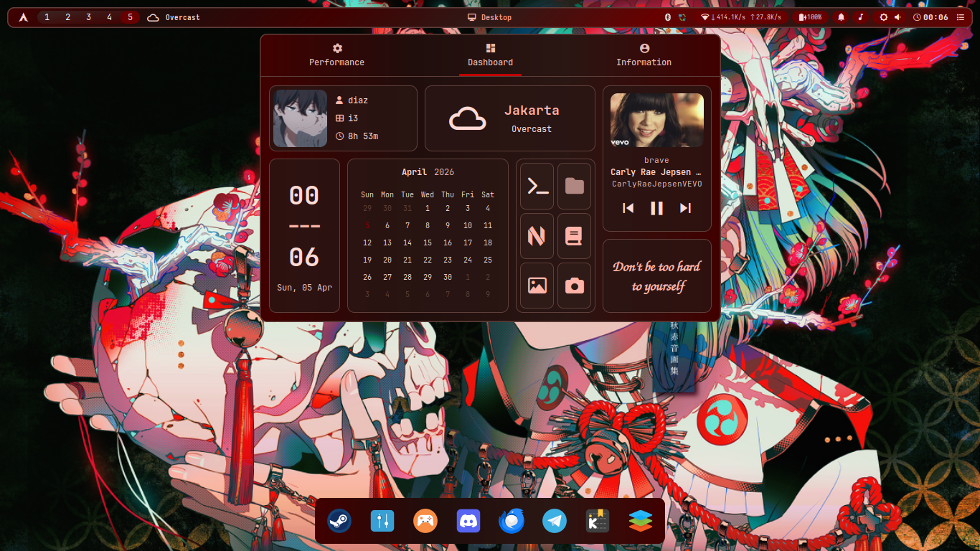This screenshot has width=980, height=551.
Task: Click the battery 100% indicator
Action: (810, 17)
